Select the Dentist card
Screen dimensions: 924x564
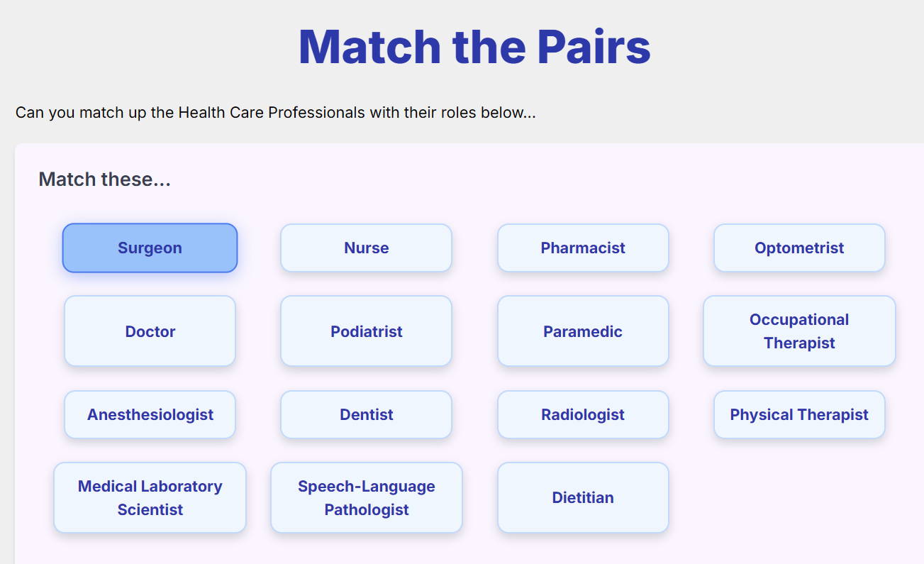(367, 414)
